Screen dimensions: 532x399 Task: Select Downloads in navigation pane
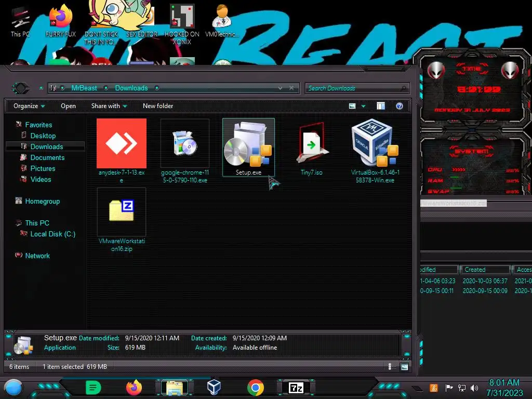[x=47, y=147]
